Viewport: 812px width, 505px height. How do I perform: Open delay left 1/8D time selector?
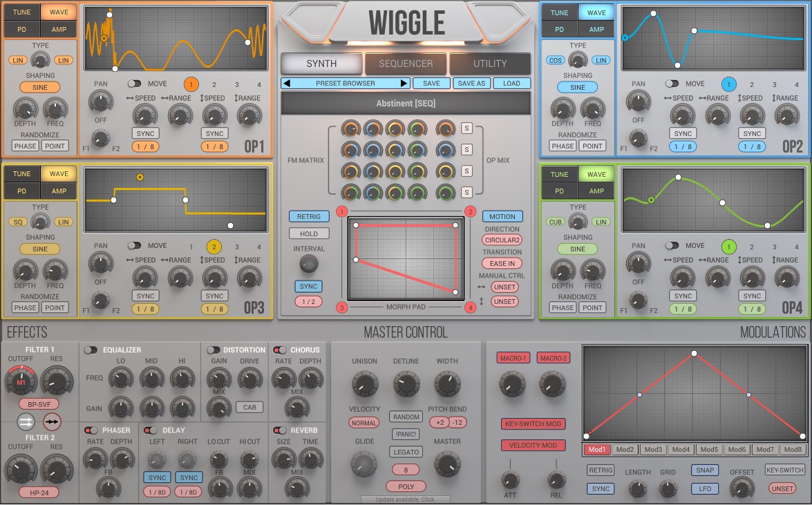tap(157, 493)
